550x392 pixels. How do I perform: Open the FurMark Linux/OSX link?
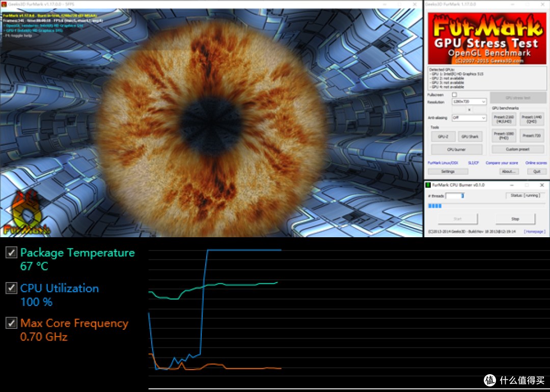pos(443,163)
